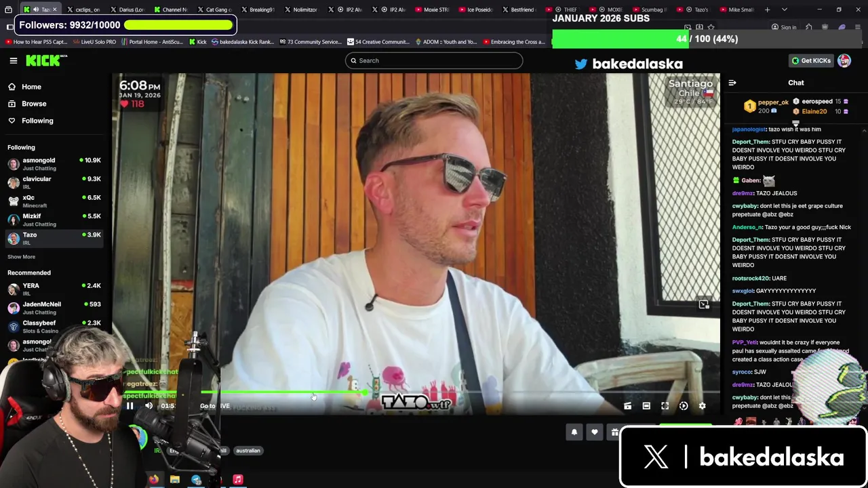Switch to the cxclips browser tab

tap(83, 9)
